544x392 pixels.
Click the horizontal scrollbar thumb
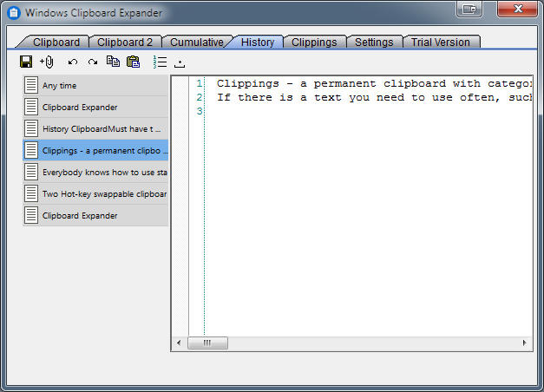[207, 343]
